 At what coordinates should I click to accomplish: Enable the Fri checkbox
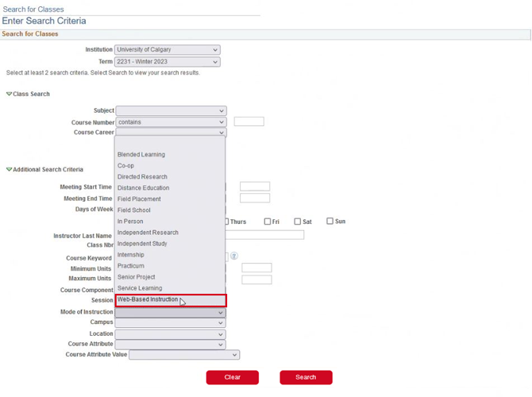click(268, 222)
